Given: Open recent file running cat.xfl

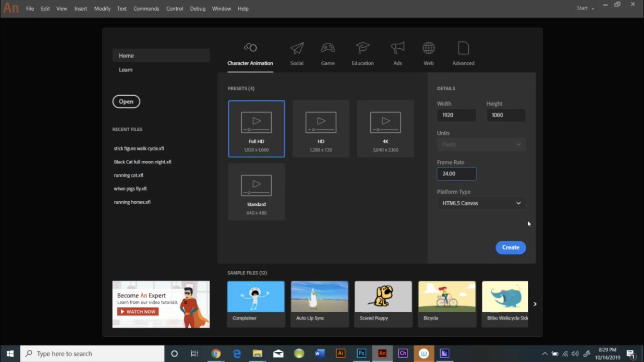Looking at the screenshot, I should [x=128, y=176].
